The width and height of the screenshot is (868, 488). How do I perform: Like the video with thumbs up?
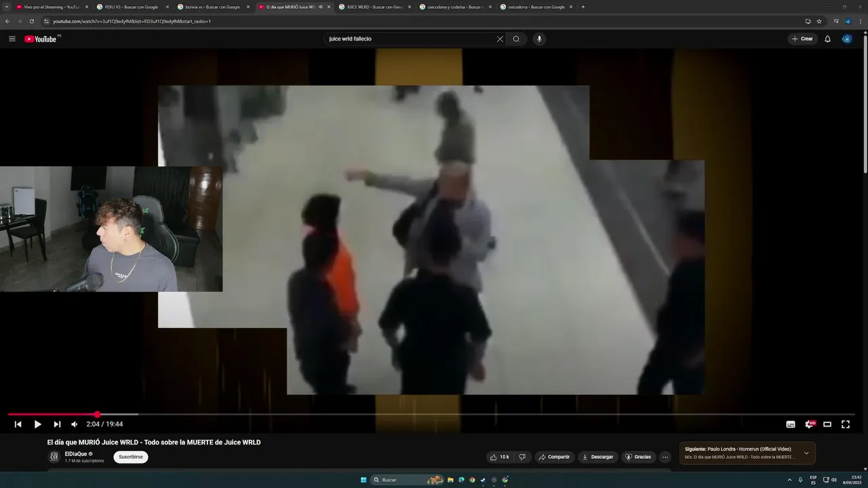500,457
